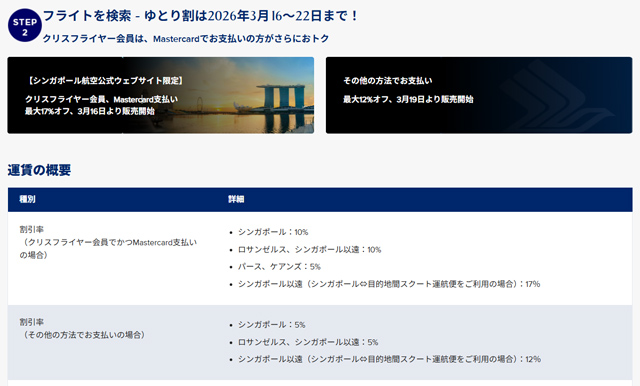
Task: Click シンガポール航空公式ウェブサイト限定 banner text
Action: pyautogui.click(x=105, y=81)
